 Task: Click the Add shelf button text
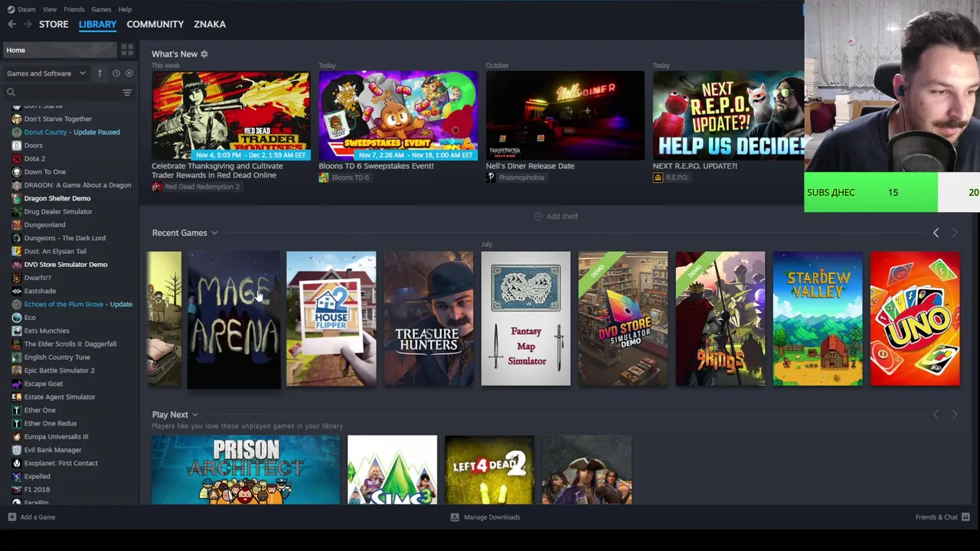coord(562,217)
